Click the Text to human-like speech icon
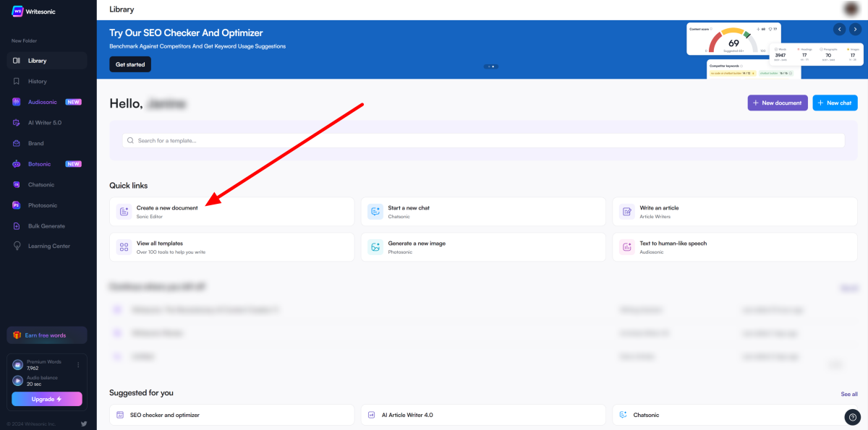The image size is (868, 430). [x=626, y=247]
